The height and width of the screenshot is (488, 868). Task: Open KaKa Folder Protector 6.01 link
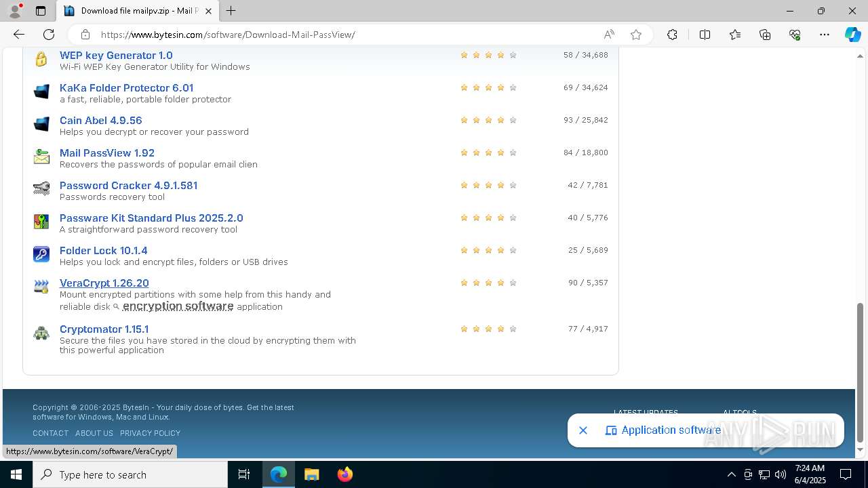pyautogui.click(x=126, y=88)
